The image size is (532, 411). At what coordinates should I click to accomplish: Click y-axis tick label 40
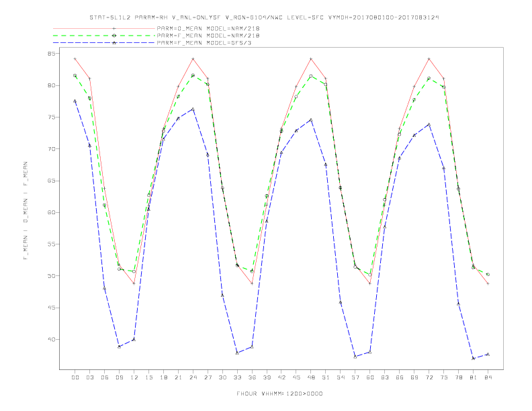click(51, 339)
